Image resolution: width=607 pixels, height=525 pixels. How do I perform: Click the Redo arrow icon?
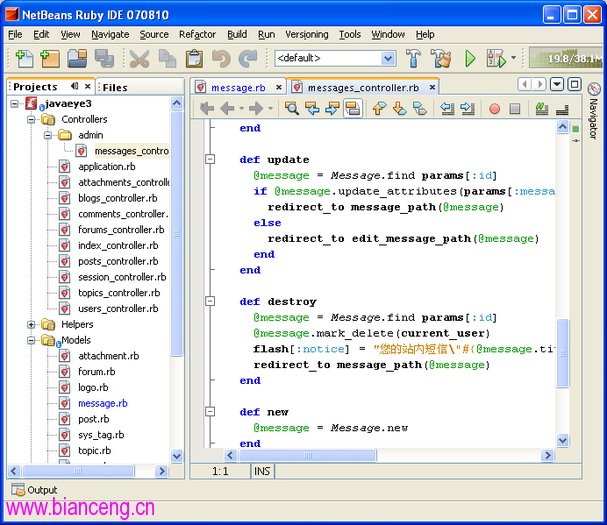point(248,59)
